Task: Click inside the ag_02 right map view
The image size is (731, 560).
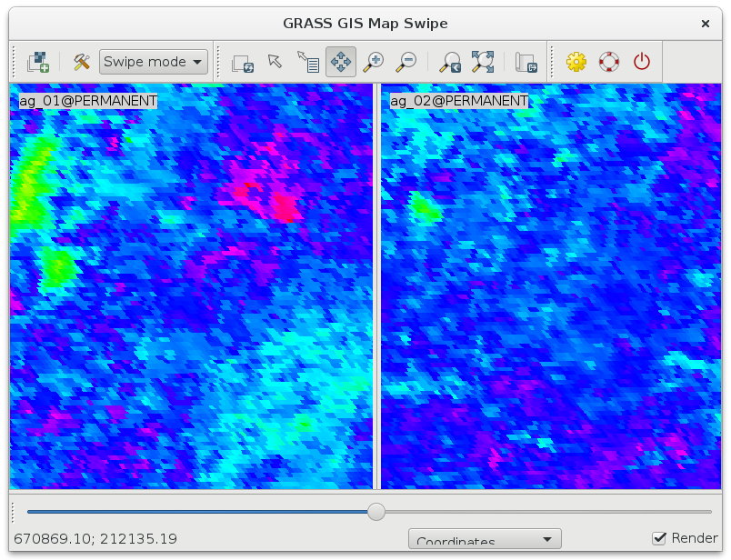Action: tap(551, 286)
